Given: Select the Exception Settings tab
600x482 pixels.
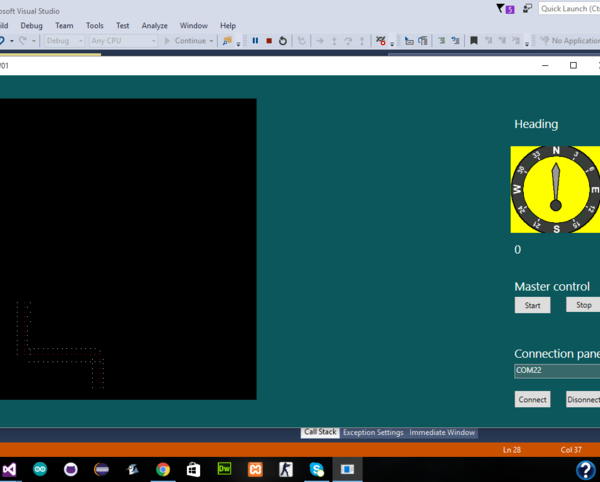Looking at the screenshot, I should coord(373,433).
